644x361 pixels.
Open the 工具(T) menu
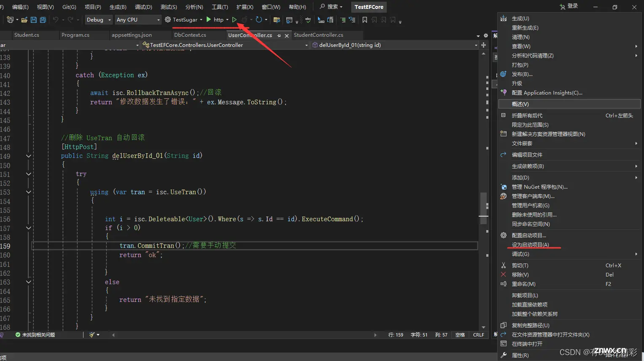click(220, 7)
